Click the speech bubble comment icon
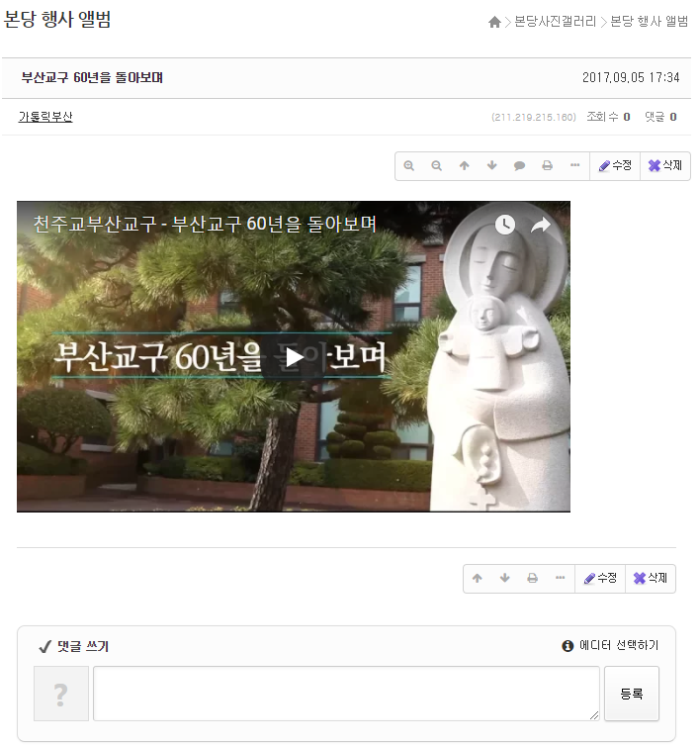The image size is (700, 746). pos(520,166)
